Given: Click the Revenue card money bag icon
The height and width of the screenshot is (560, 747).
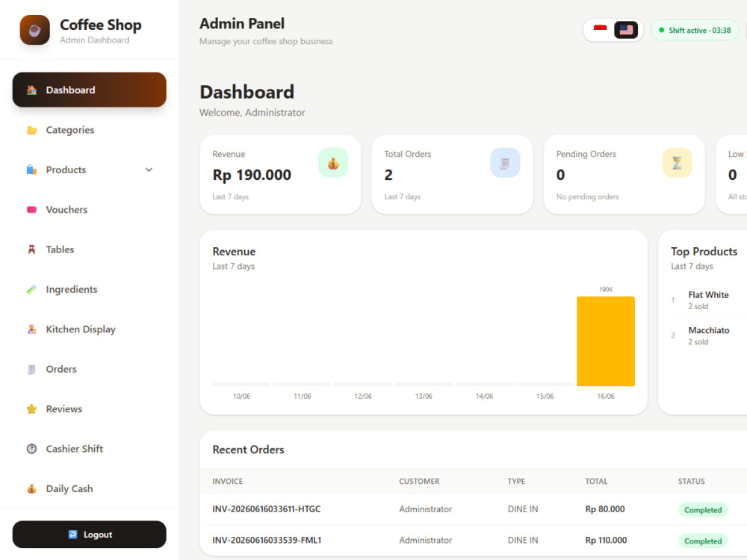Looking at the screenshot, I should point(333,163).
